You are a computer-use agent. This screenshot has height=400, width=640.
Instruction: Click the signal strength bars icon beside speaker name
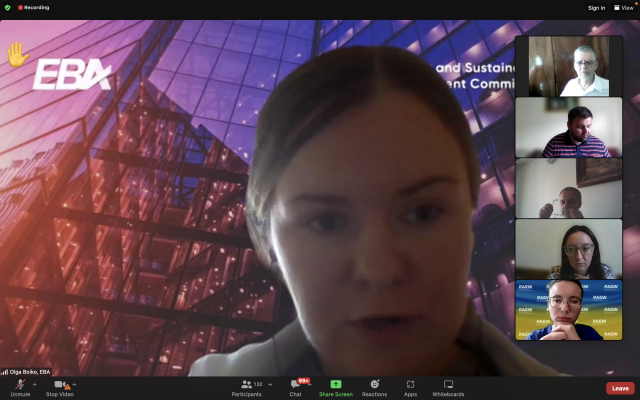point(5,372)
